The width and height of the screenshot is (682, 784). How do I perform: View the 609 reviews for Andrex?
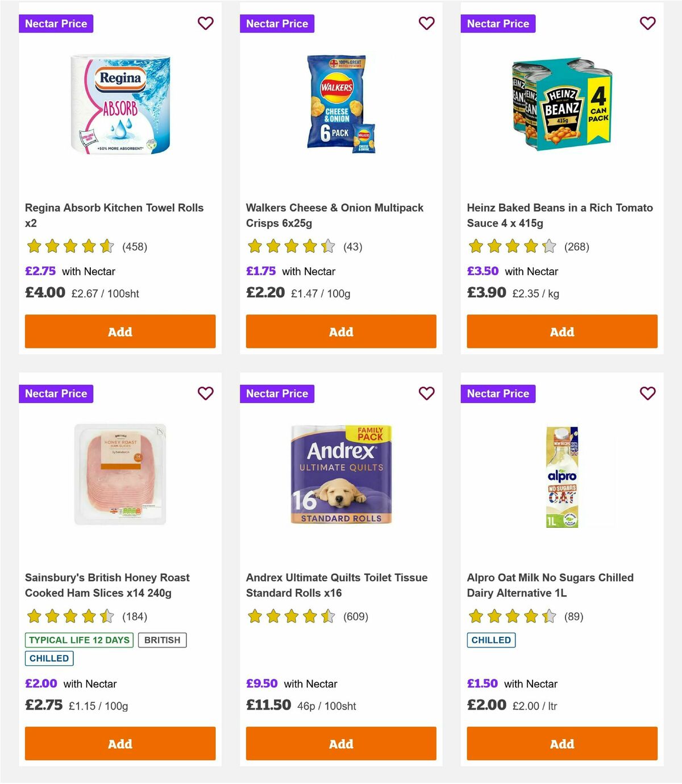356,616
